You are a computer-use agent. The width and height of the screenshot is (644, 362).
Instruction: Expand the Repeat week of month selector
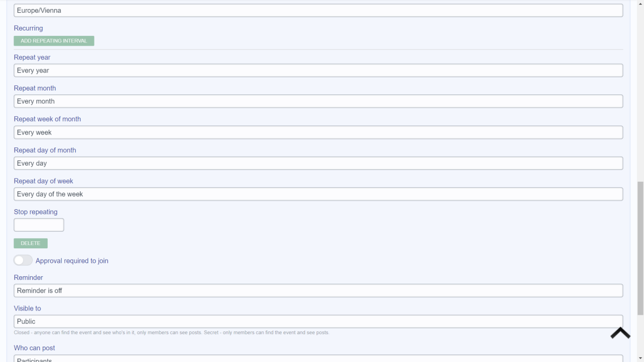click(x=318, y=132)
